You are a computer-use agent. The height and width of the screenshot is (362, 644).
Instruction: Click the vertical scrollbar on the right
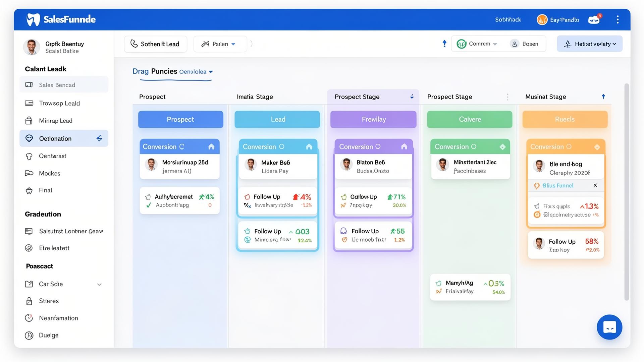click(626, 192)
